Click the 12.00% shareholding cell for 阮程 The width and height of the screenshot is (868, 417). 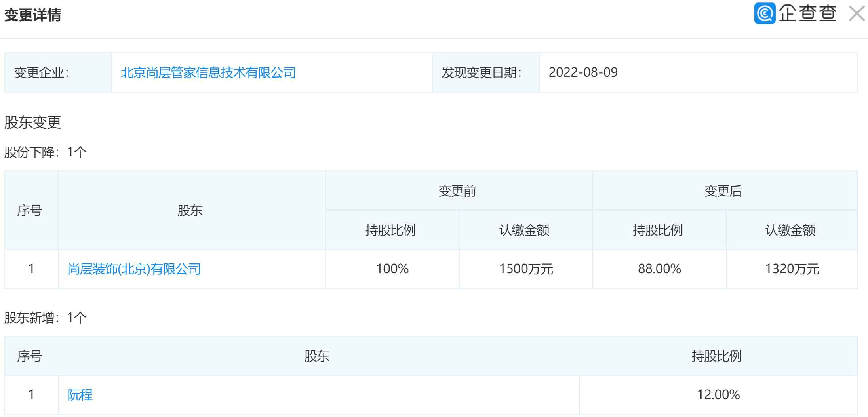[x=718, y=395]
